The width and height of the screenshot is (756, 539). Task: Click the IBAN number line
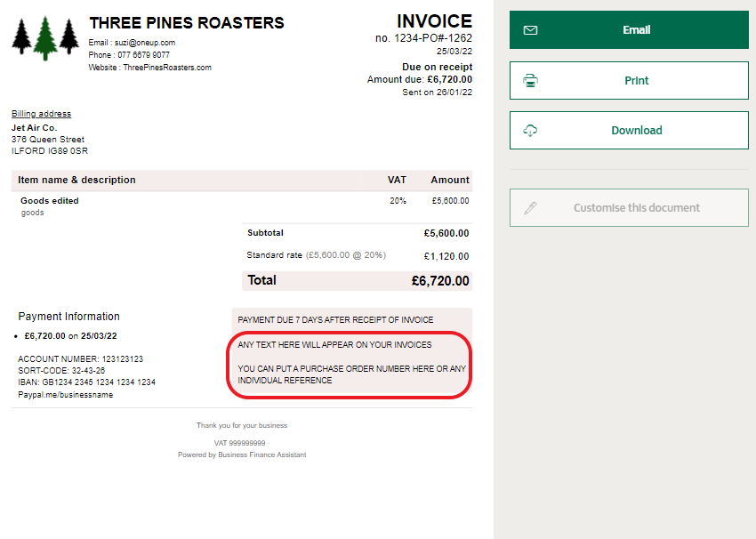point(86,382)
